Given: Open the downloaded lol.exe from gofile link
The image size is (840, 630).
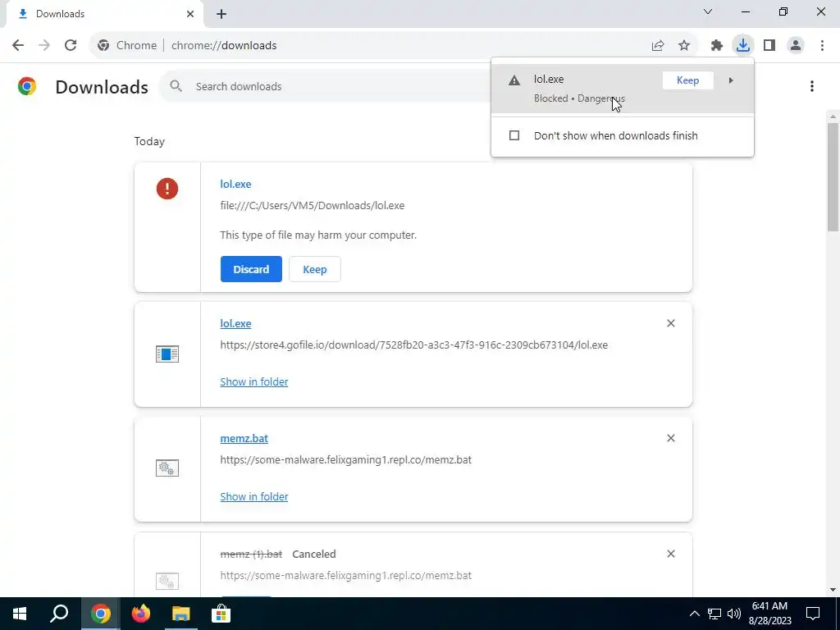Looking at the screenshot, I should point(235,323).
